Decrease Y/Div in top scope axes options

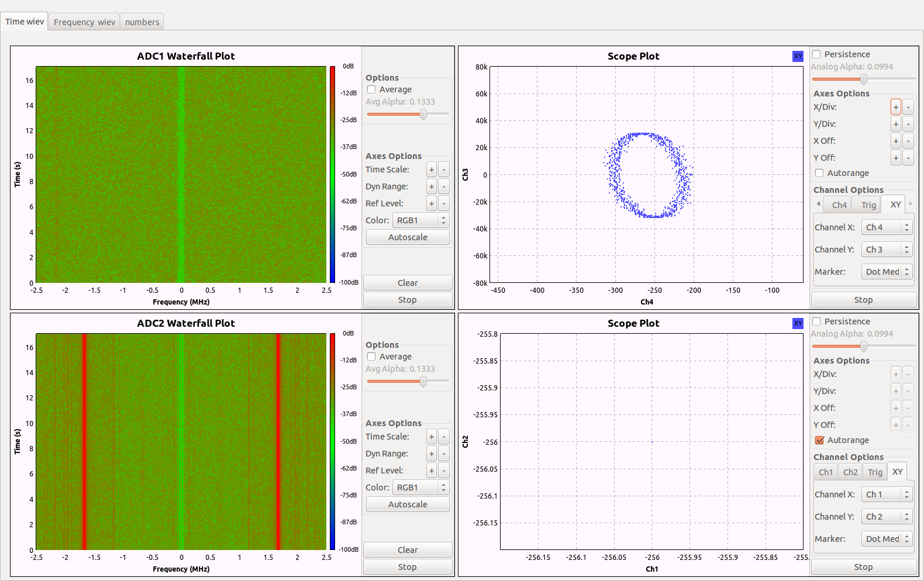pos(908,124)
